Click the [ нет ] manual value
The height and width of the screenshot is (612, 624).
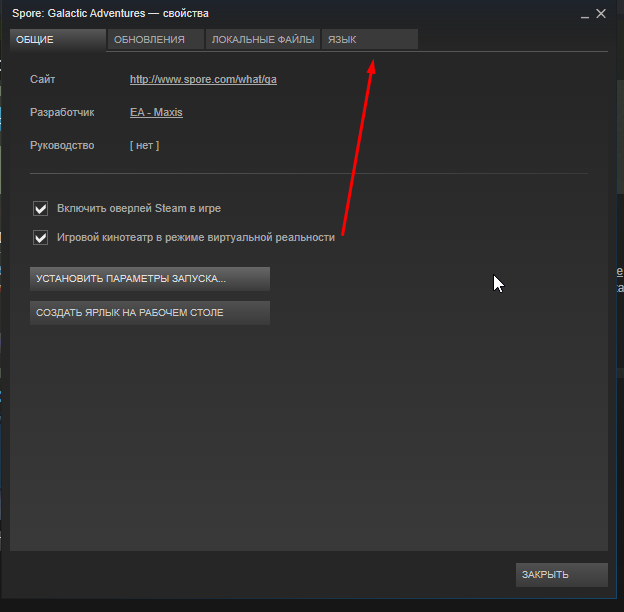click(144, 146)
